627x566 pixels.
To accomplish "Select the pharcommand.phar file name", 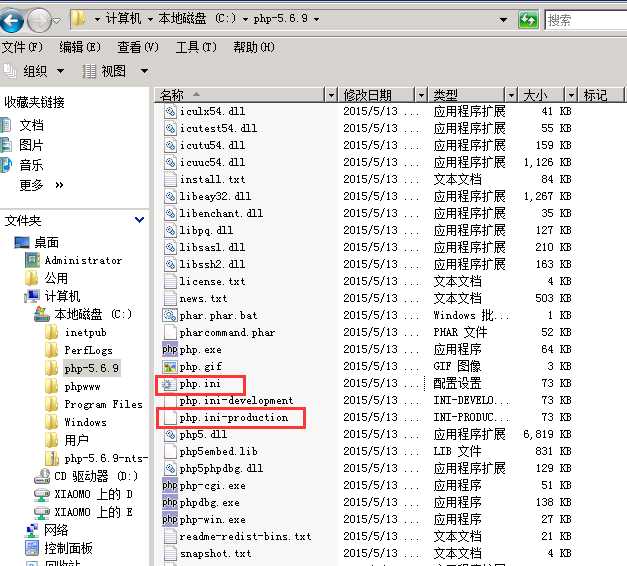I will tap(227, 332).
